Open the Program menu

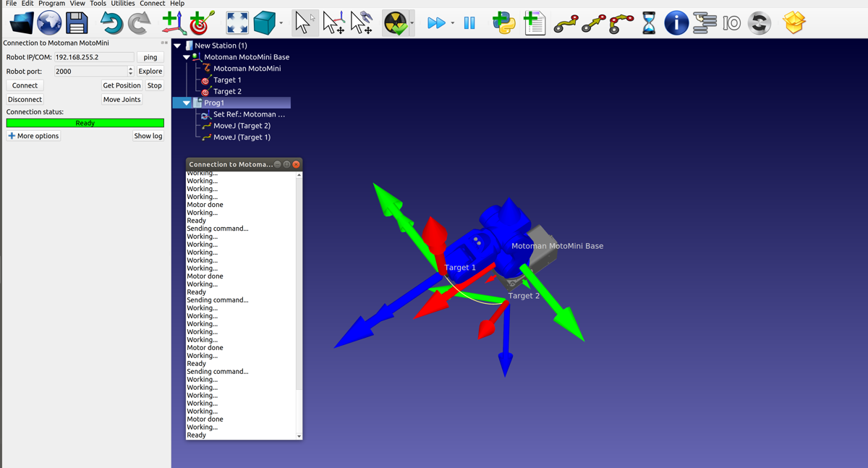tap(51, 4)
